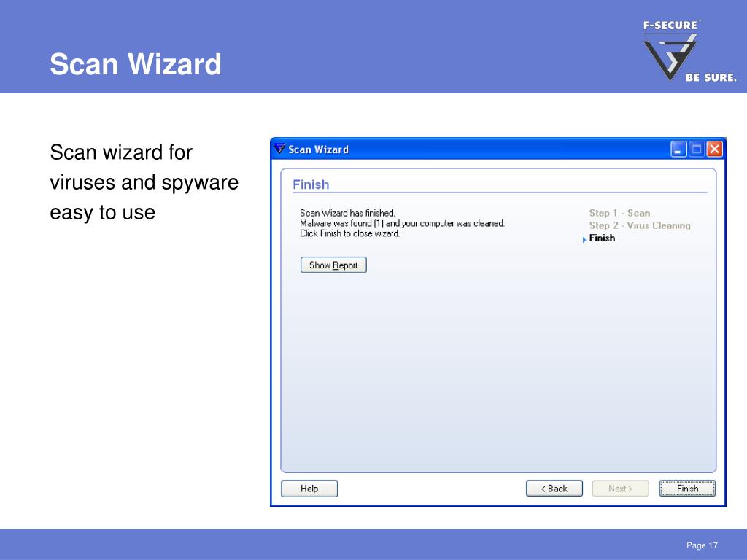Click the blue arrow beside the Finish step
The image size is (747, 560).
584,239
